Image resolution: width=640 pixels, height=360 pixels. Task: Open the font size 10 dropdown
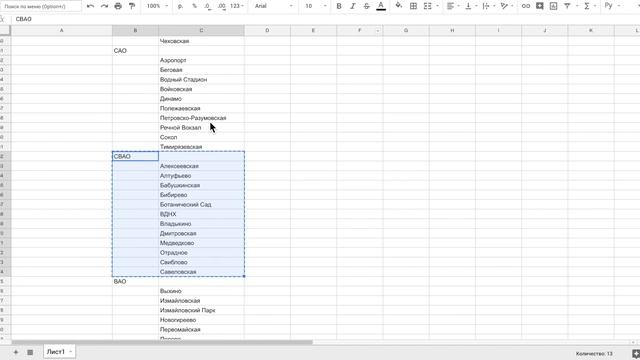pyautogui.click(x=316, y=6)
